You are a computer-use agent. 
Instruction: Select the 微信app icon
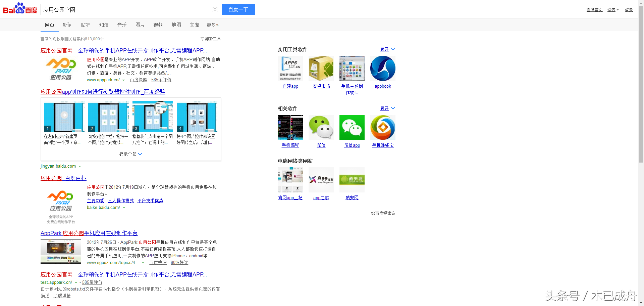tap(352, 127)
